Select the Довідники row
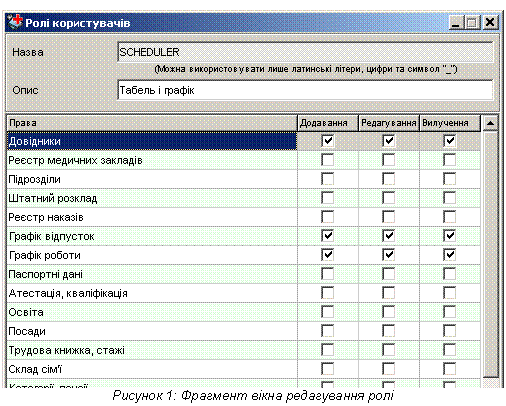Viewport: 506px width, 406px height. pos(152,141)
